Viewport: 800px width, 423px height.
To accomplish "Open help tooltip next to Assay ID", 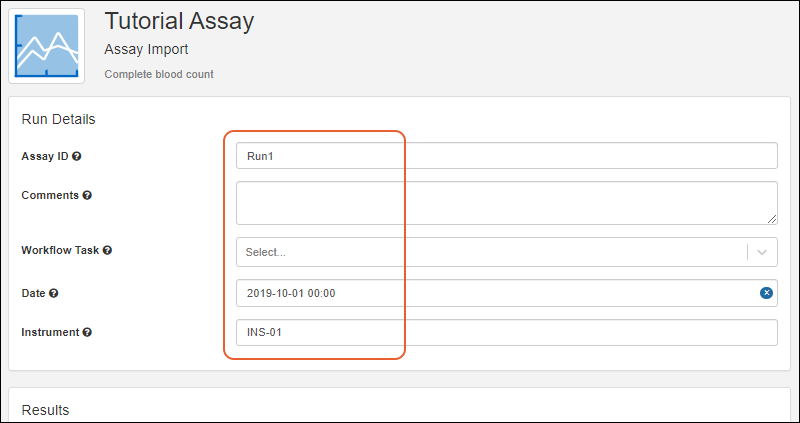I will (x=77, y=156).
